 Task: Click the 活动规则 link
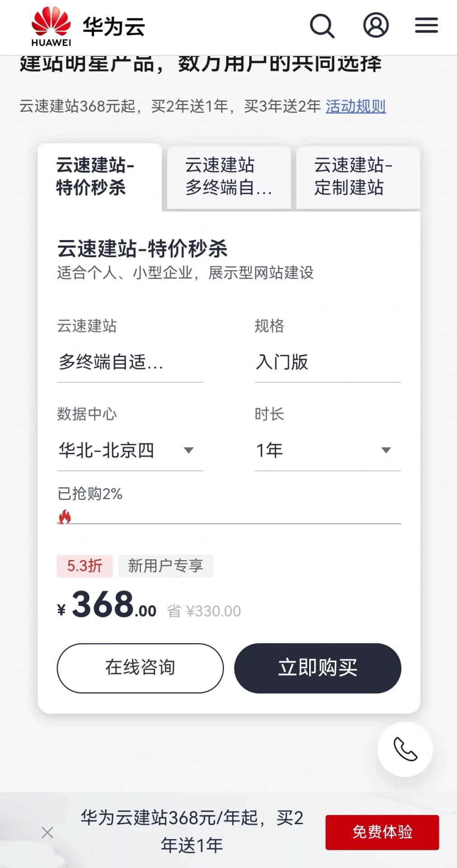(355, 107)
